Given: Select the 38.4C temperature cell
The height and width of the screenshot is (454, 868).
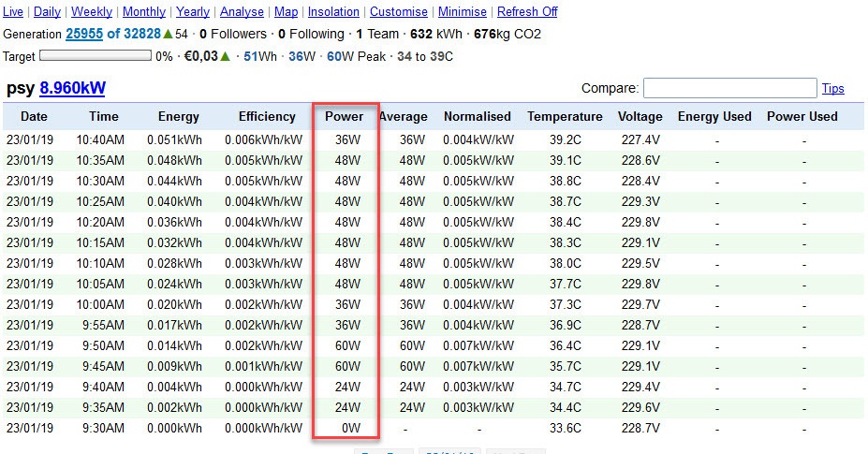Looking at the screenshot, I should tap(566, 222).
